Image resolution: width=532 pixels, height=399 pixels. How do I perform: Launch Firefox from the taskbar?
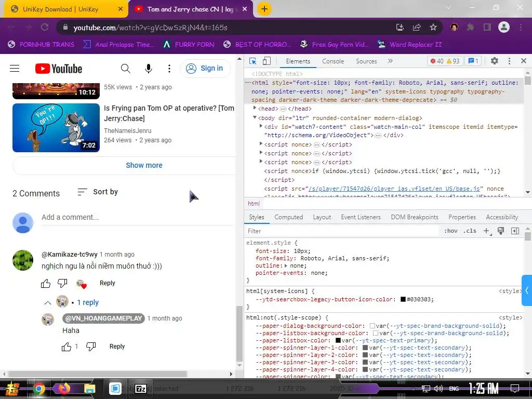pos(64,388)
